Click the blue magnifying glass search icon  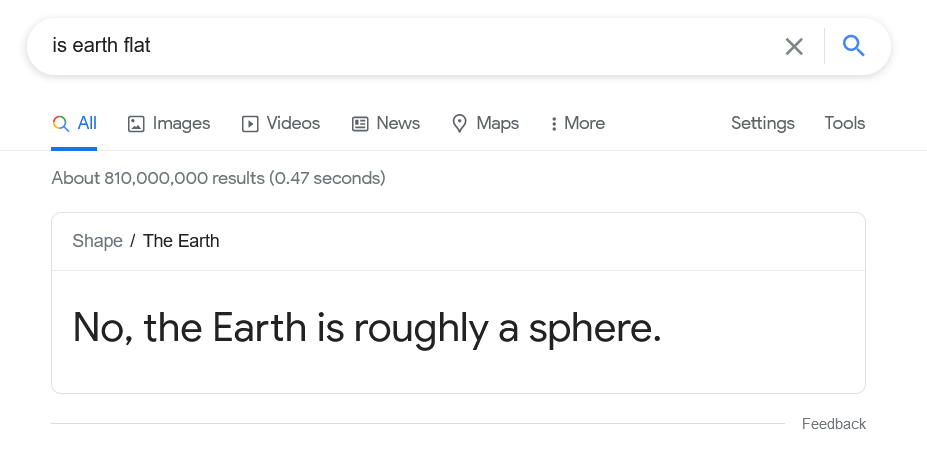click(854, 46)
